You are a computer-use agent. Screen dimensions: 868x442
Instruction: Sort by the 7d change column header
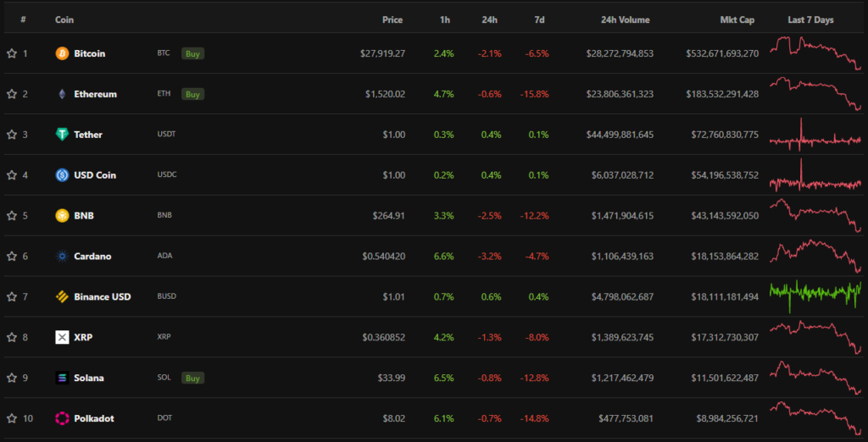(540, 19)
